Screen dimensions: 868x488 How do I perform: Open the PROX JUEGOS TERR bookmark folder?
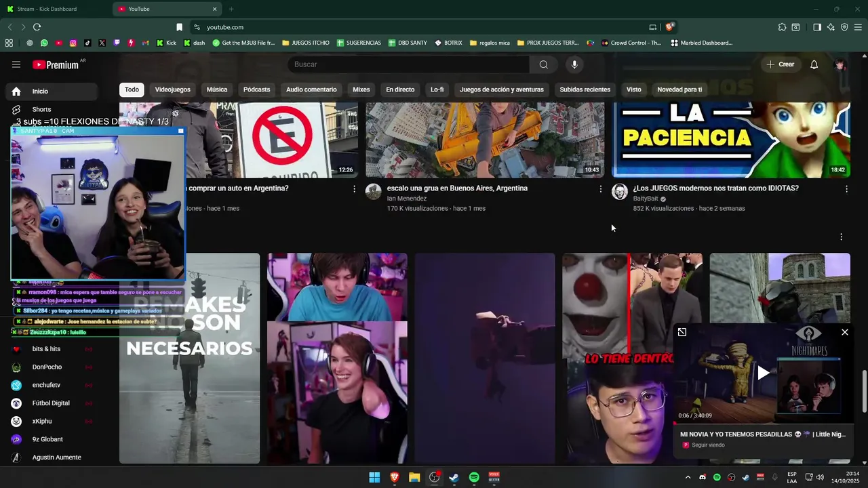[x=548, y=43]
